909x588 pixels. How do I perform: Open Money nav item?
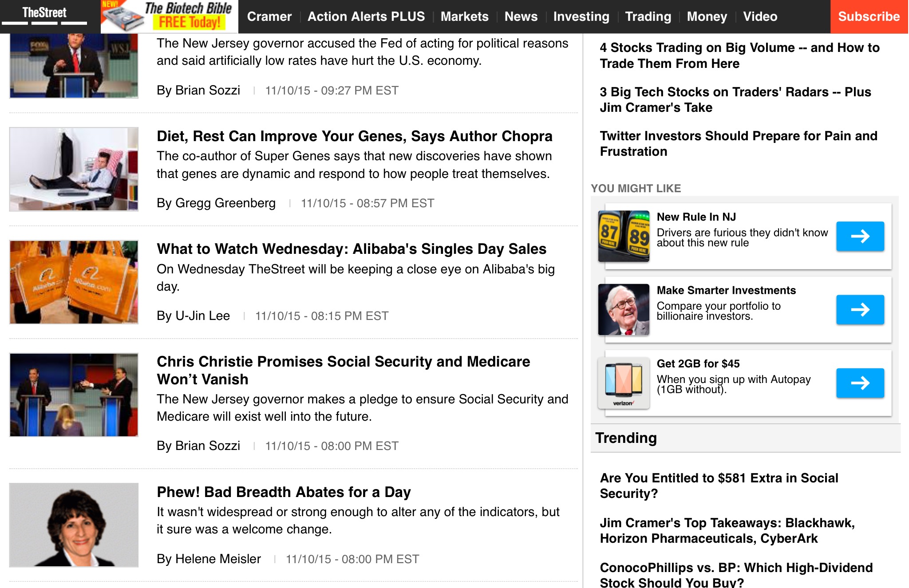coord(707,16)
